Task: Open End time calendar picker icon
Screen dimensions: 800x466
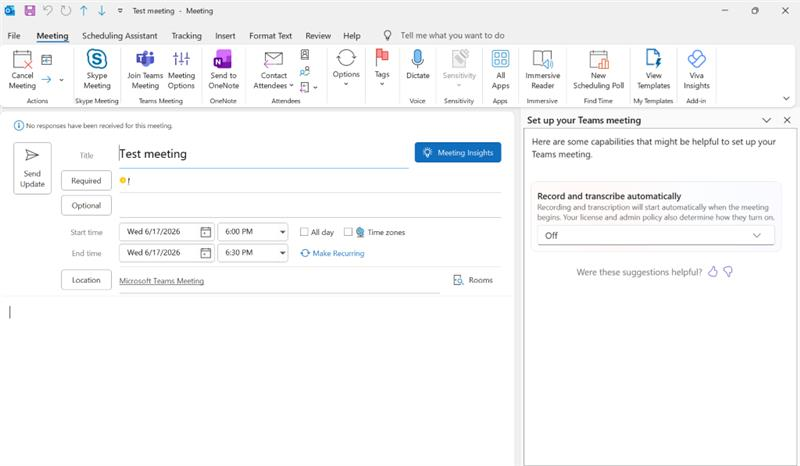Action: [x=206, y=253]
